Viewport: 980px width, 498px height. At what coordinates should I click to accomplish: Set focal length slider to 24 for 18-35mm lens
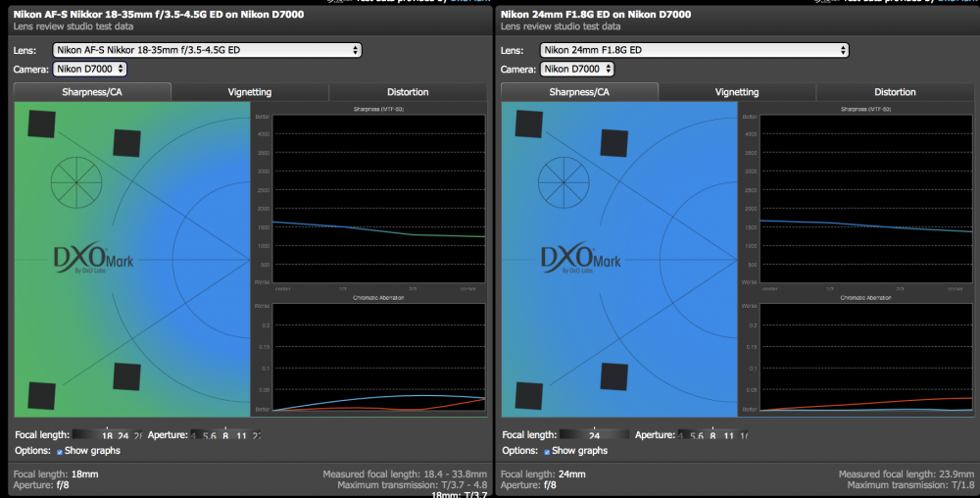click(x=123, y=435)
